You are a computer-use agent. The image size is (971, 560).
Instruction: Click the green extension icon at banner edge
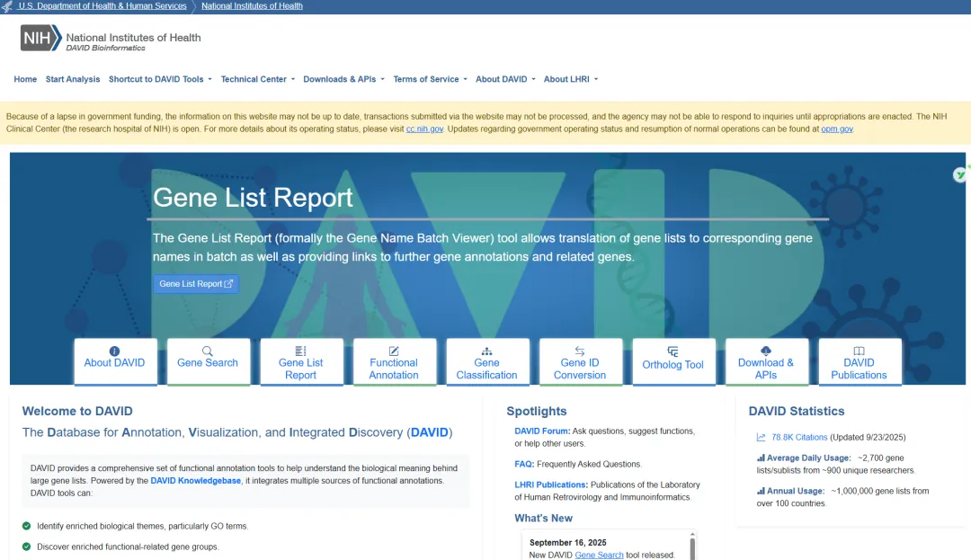(x=960, y=175)
